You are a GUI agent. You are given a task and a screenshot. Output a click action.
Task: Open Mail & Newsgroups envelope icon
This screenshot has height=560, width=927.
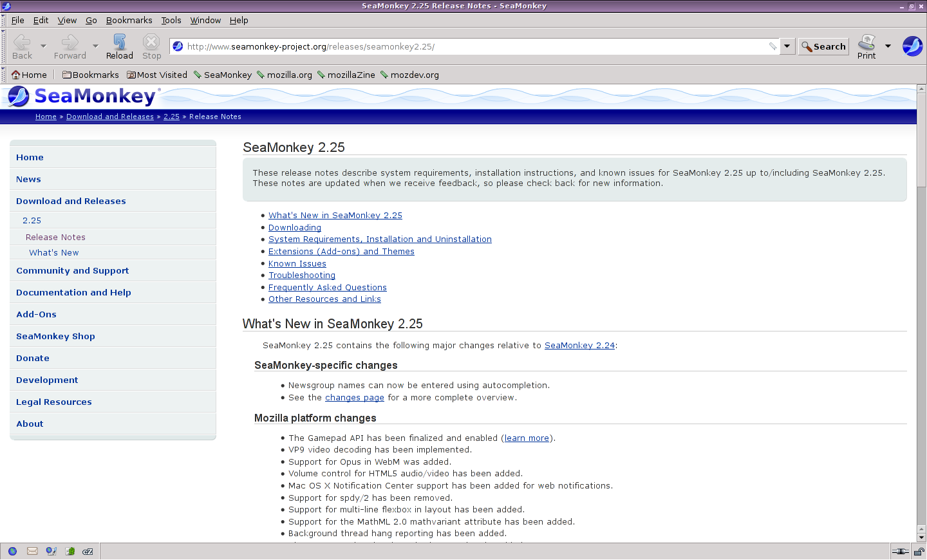click(32, 551)
